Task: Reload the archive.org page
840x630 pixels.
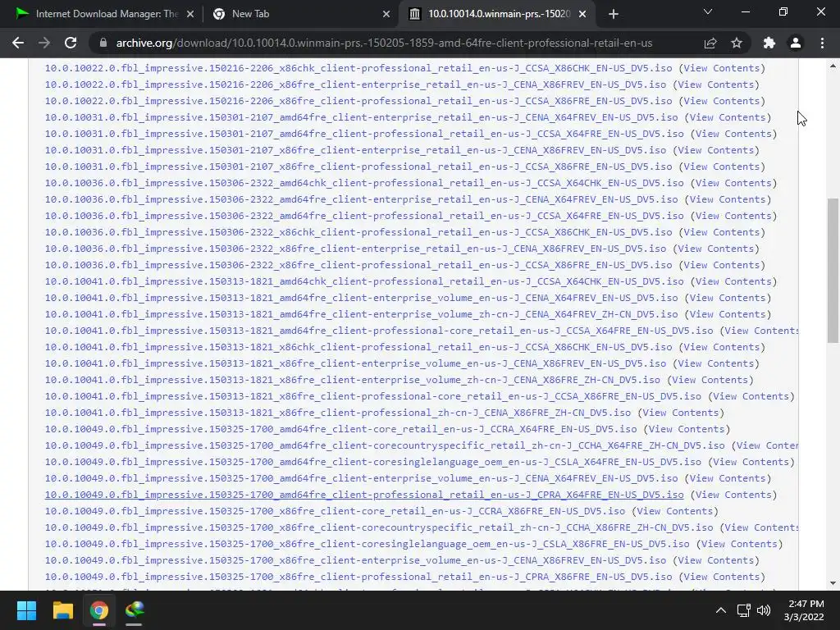Action: click(x=71, y=43)
